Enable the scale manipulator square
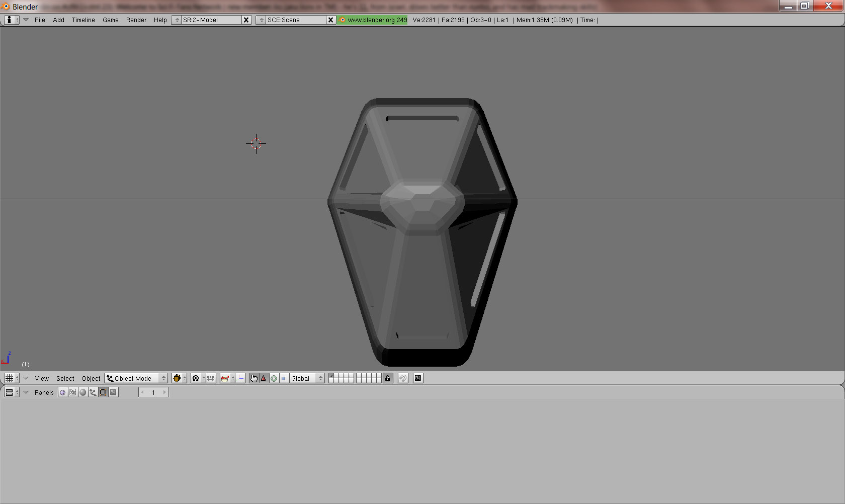This screenshot has width=845, height=504. click(284, 378)
